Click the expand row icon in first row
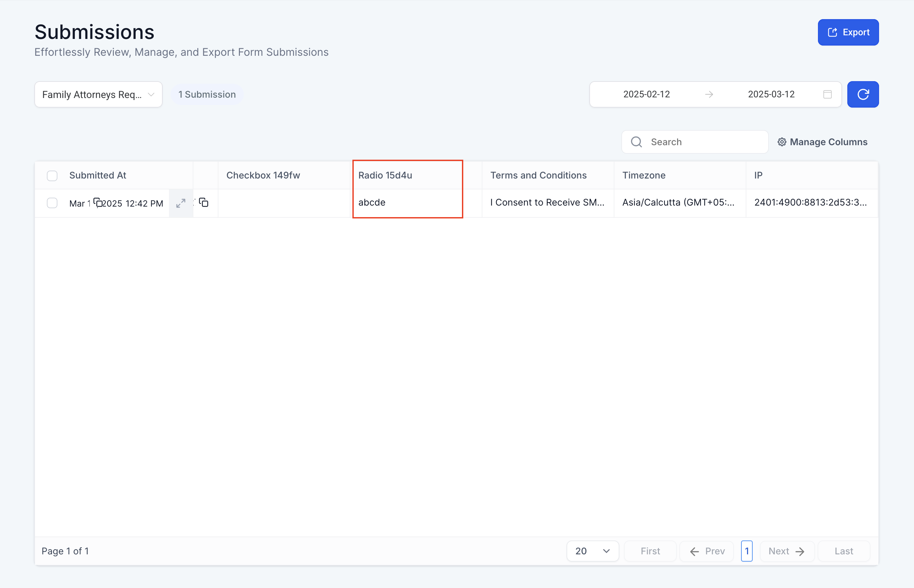 [x=180, y=203]
